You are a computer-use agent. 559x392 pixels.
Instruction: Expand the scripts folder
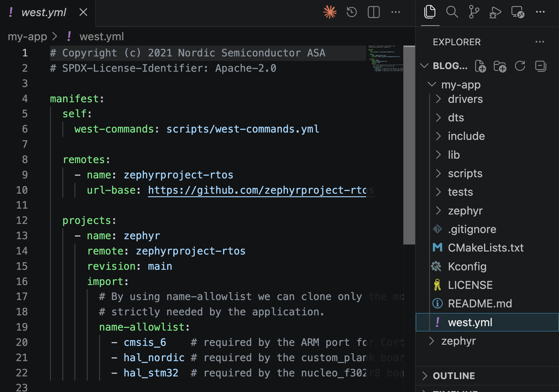438,173
